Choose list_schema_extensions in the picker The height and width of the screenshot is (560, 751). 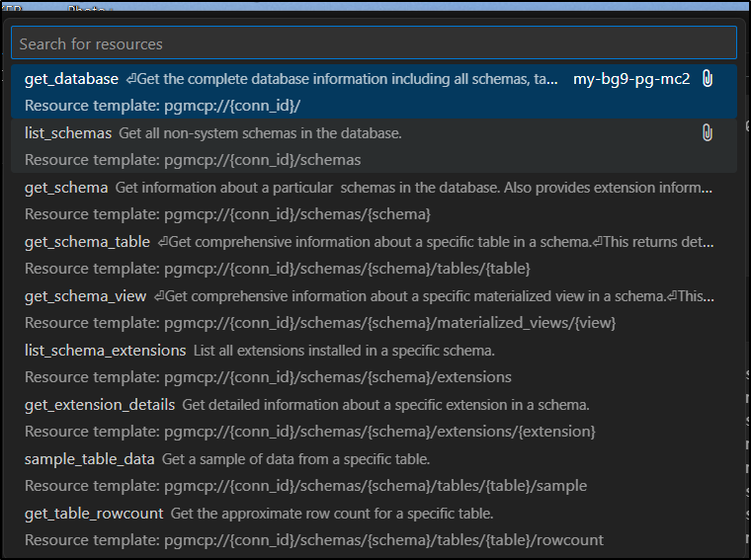click(x=105, y=351)
